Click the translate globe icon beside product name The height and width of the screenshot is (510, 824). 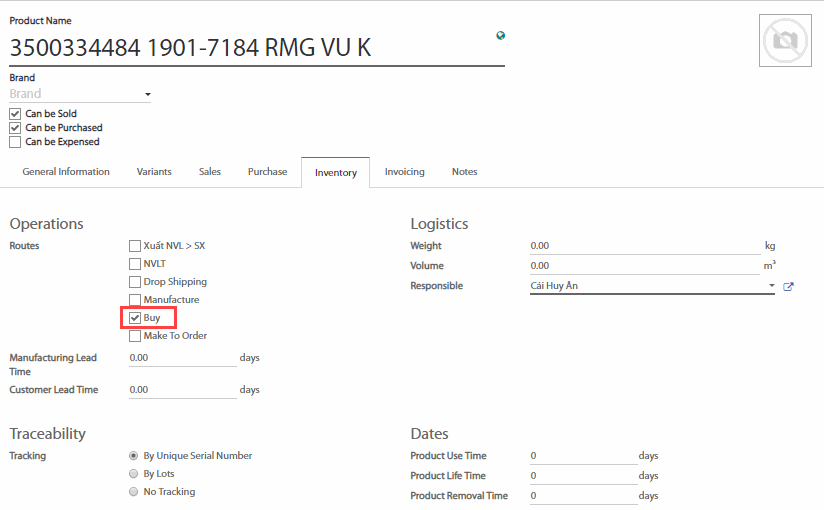point(500,35)
